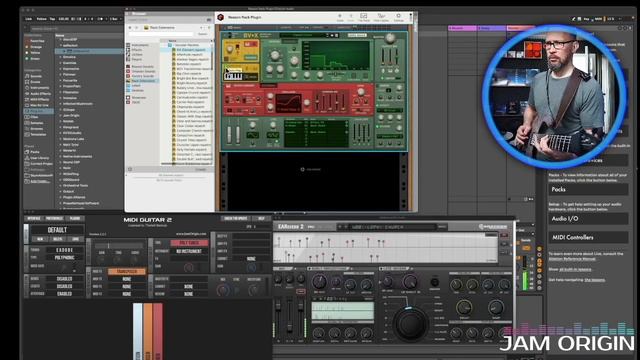
Task: Go back in Reason browser navigation
Action: click(130, 27)
